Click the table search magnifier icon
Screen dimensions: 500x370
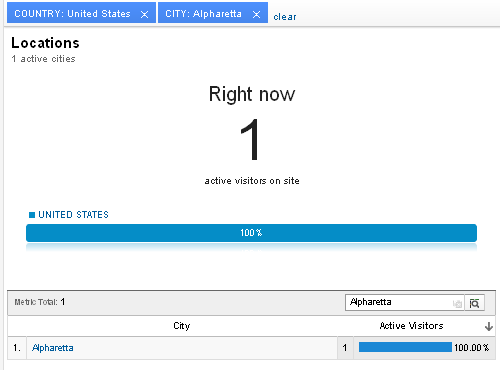tap(474, 303)
